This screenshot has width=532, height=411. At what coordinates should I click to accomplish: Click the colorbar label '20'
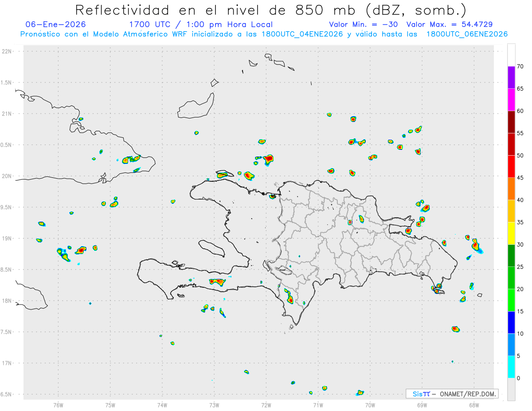click(520, 289)
